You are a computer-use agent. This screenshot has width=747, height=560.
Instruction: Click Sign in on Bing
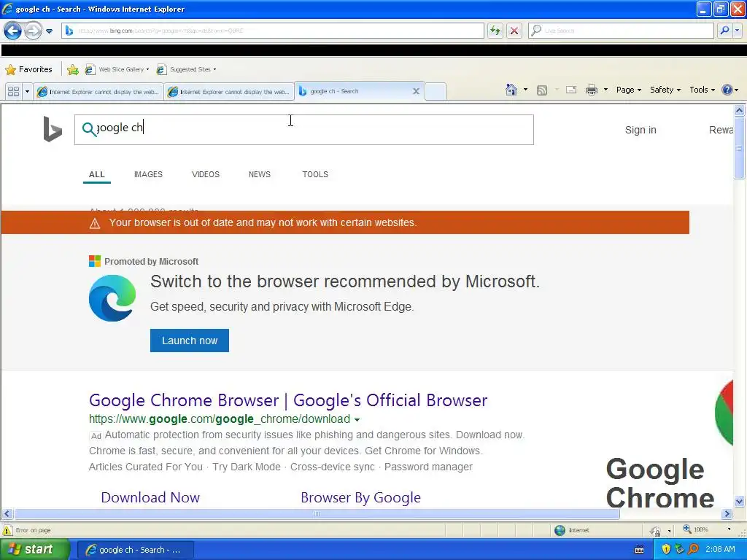640,130
